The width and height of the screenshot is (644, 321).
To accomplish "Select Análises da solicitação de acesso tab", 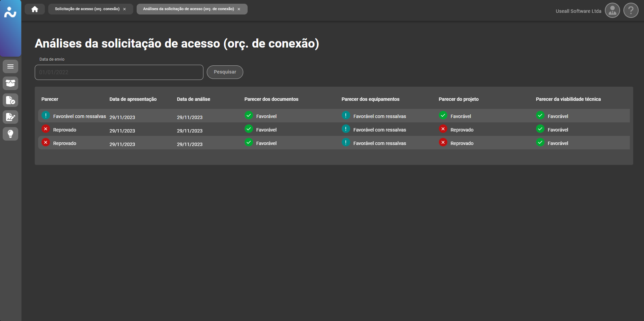I will 188,9.
